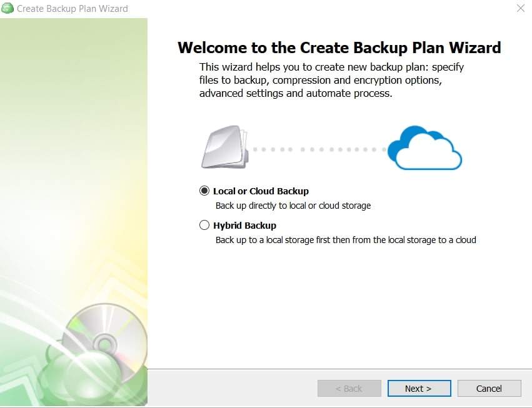
Task: Click the disabled Back button
Action: pos(349,388)
